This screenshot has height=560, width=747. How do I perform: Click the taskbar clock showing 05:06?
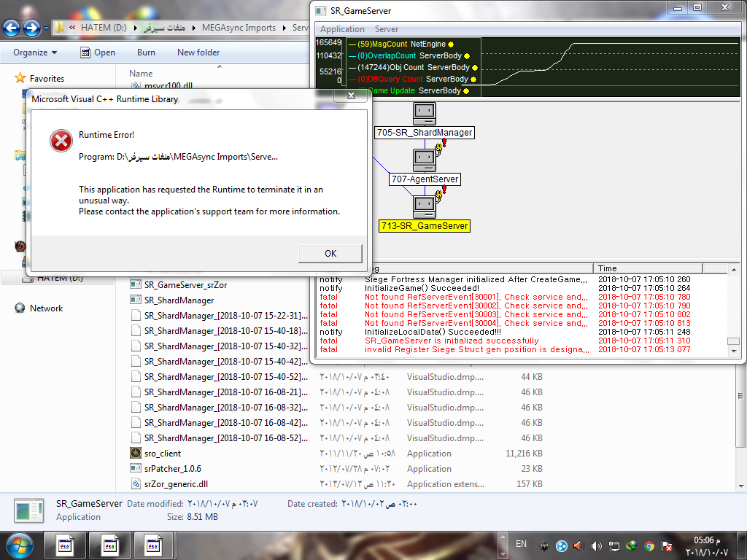click(x=707, y=546)
